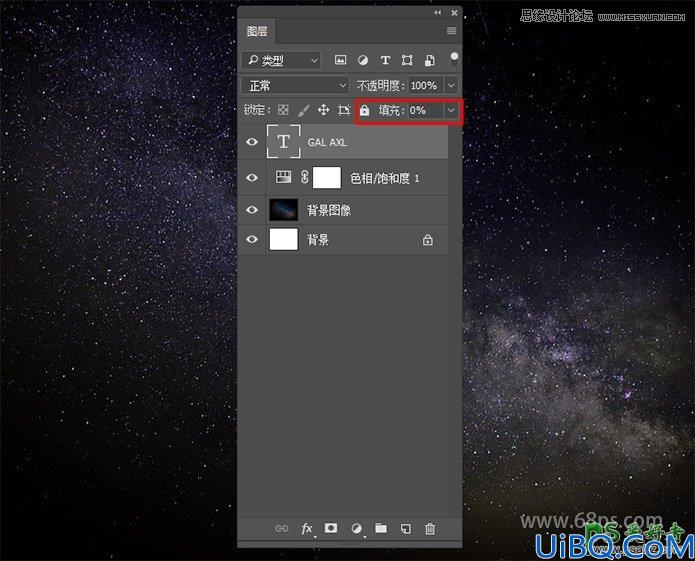Close the Layers panel

(x=454, y=13)
